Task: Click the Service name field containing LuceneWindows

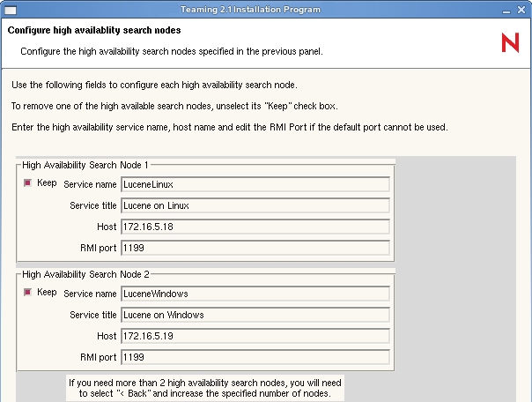Action: [255, 294]
